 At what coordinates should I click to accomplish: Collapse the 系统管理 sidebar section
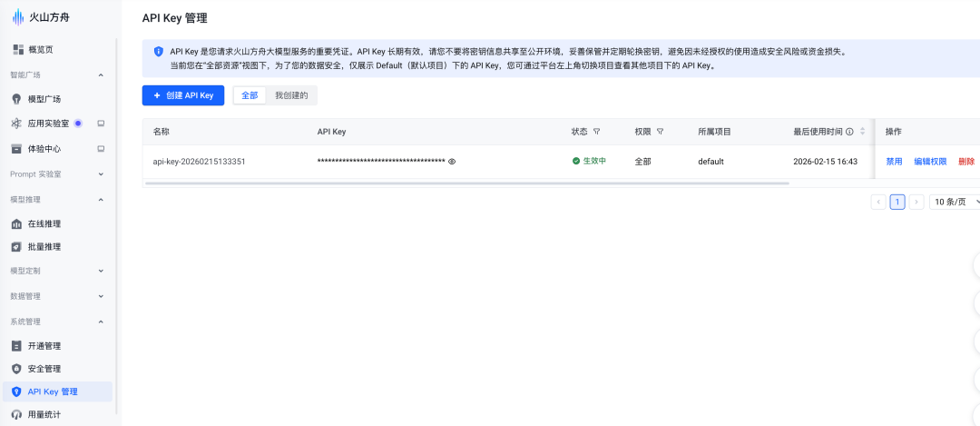(101, 322)
